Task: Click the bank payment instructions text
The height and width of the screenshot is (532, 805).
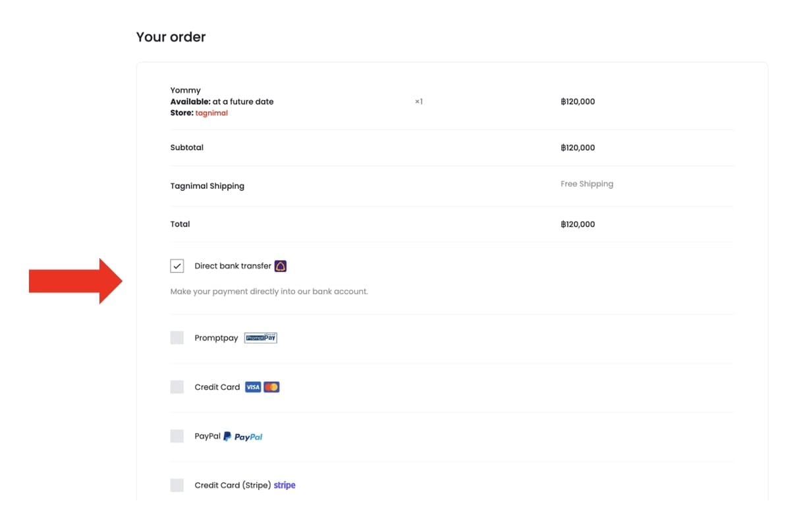Action: tap(269, 291)
